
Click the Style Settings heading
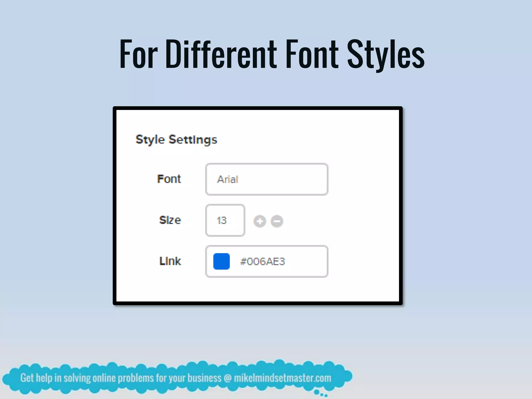point(176,140)
